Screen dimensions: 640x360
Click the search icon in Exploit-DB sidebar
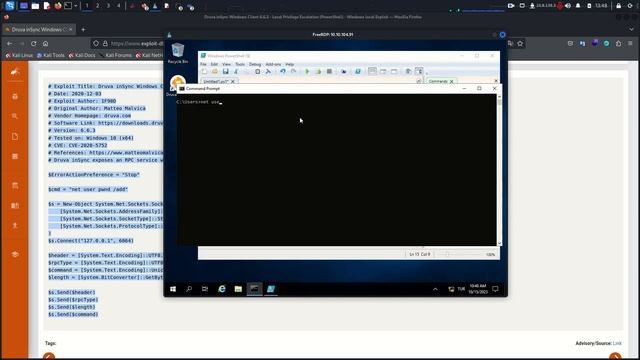pos(15,116)
